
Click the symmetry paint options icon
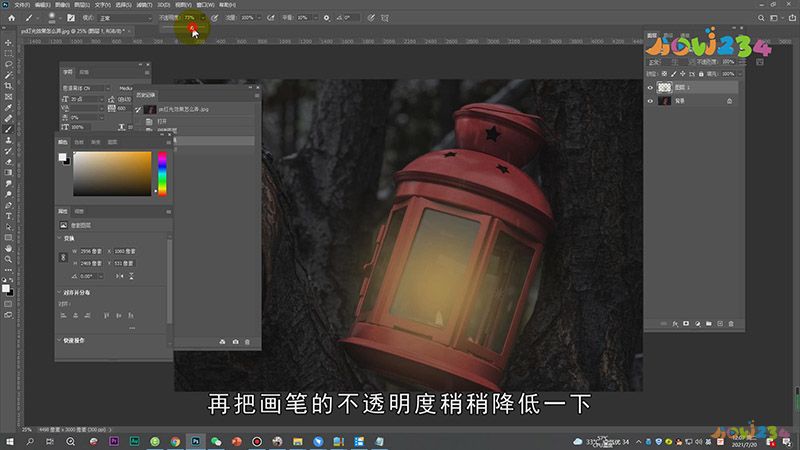pos(385,18)
